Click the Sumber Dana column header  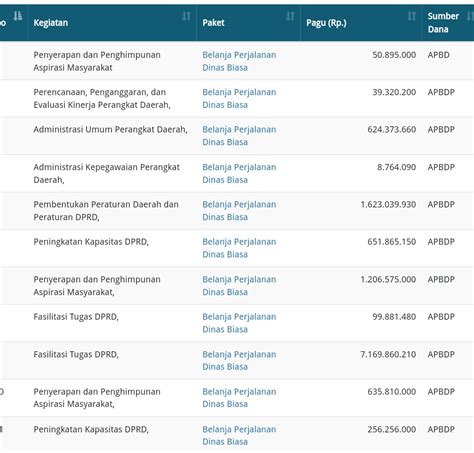pos(448,23)
